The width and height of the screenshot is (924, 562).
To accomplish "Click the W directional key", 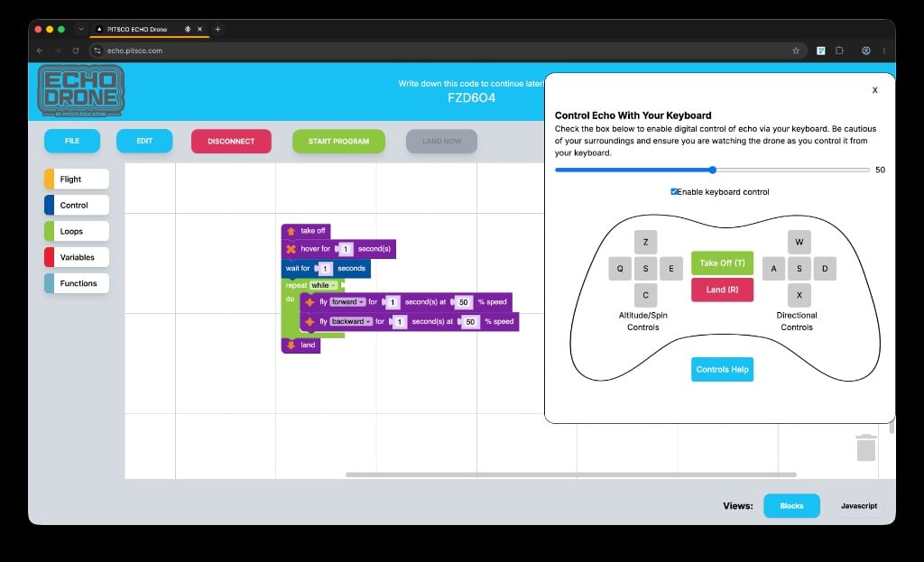I will click(799, 242).
